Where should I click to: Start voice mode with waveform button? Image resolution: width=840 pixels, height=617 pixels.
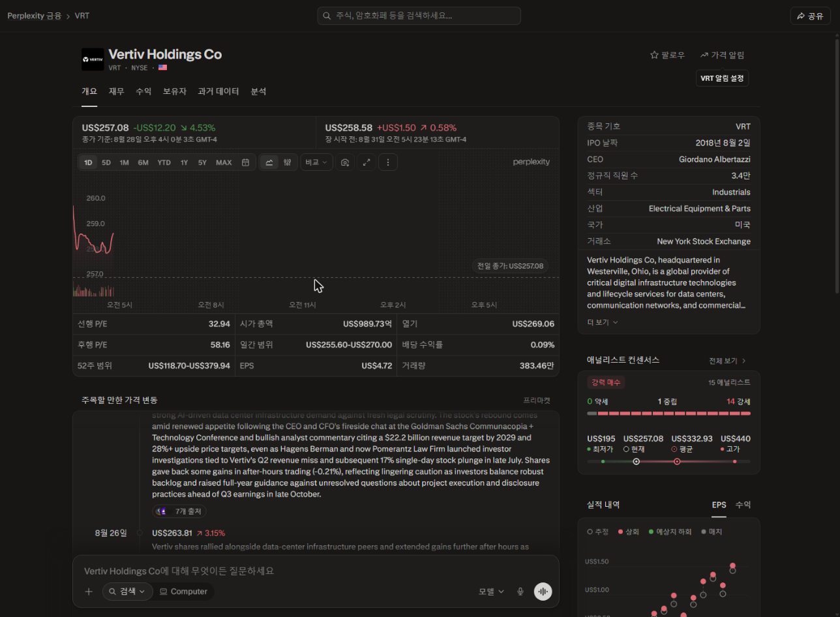[543, 592]
